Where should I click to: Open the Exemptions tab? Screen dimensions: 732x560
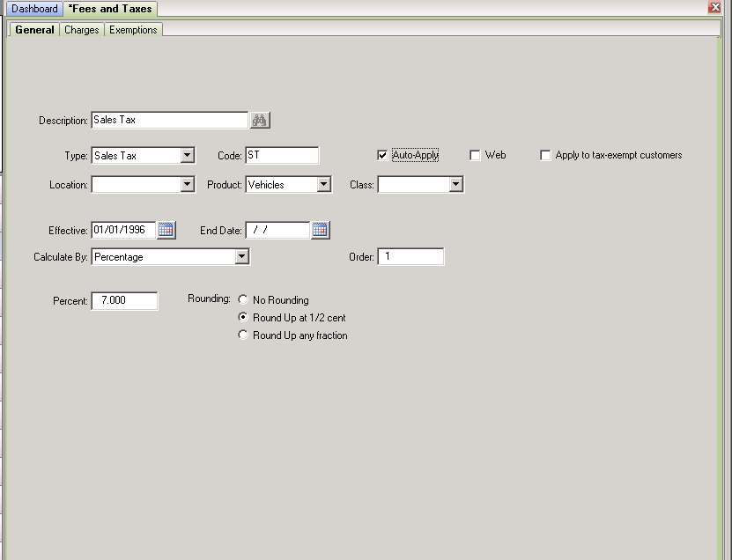click(133, 30)
